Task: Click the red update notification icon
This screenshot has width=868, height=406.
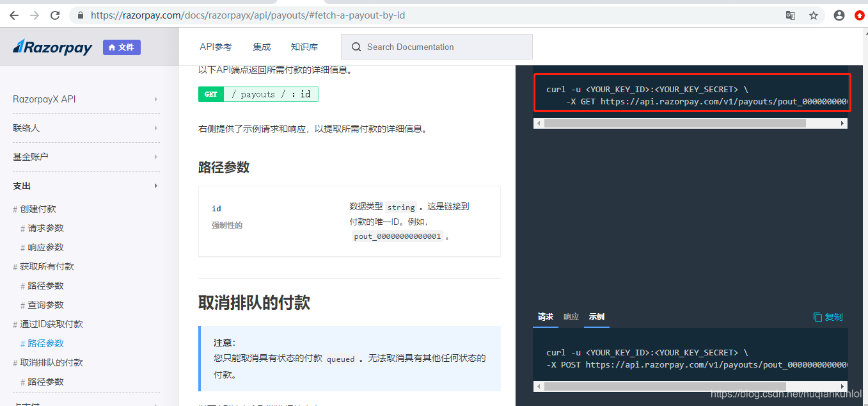Action: (x=860, y=15)
